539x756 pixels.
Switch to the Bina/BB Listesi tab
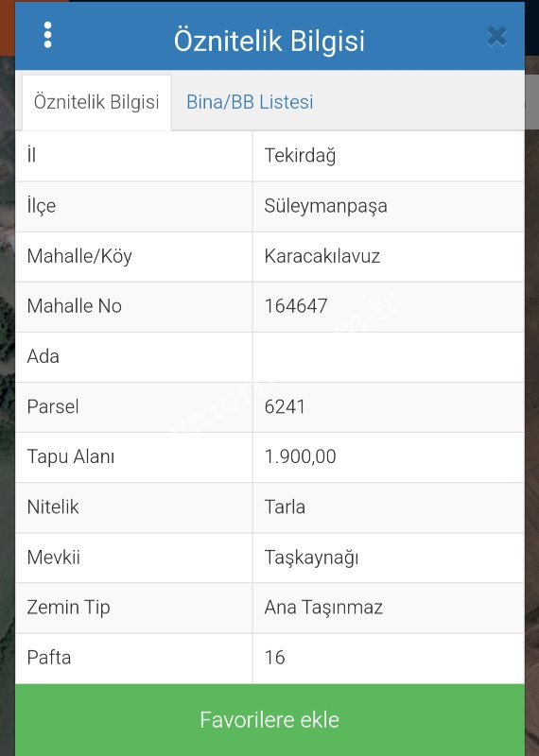(x=250, y=102)
